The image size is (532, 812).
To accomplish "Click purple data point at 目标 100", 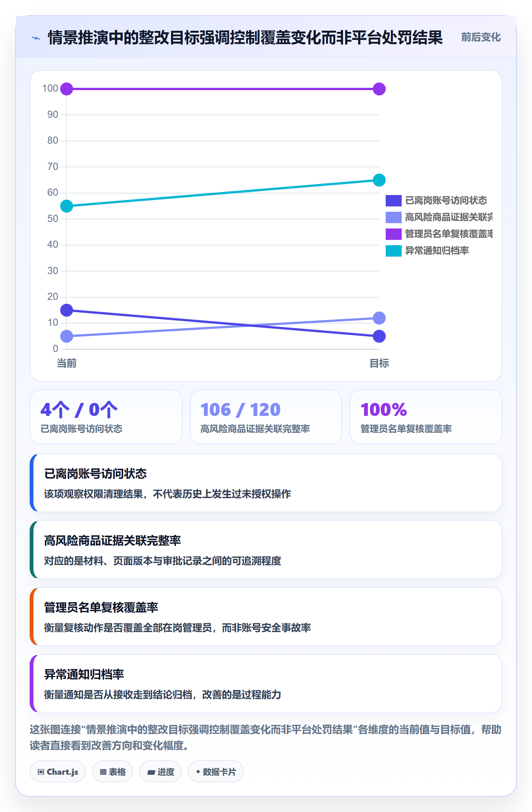I will point(379,89).
